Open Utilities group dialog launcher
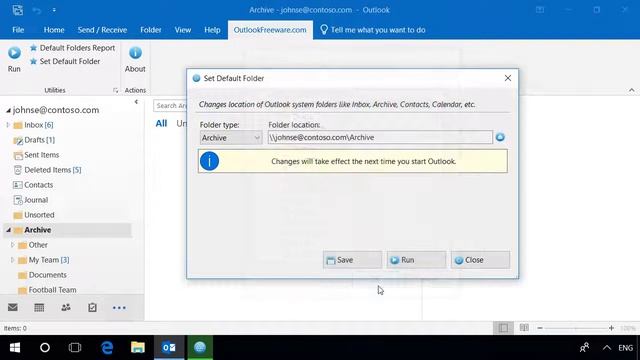Viewport: 640px width, 360px height. point(116,91)
